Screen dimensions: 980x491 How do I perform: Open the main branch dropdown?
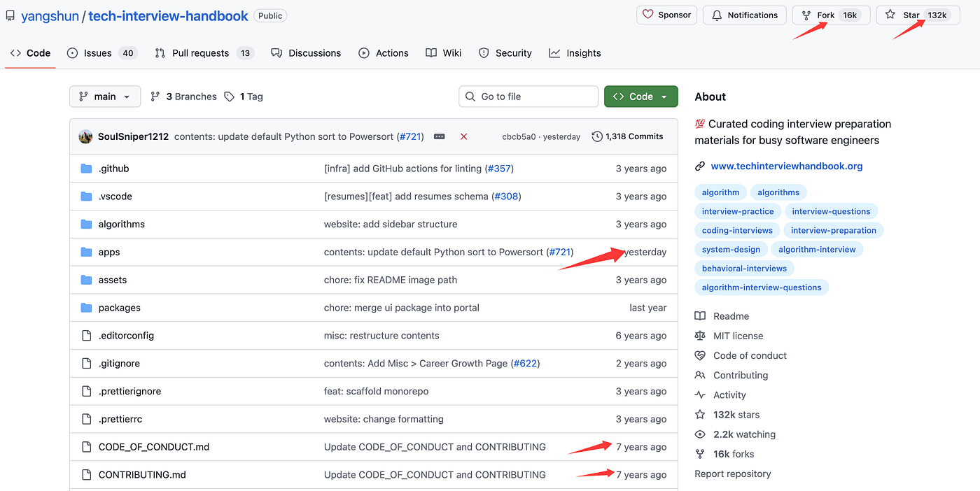(x=105, y=97)
